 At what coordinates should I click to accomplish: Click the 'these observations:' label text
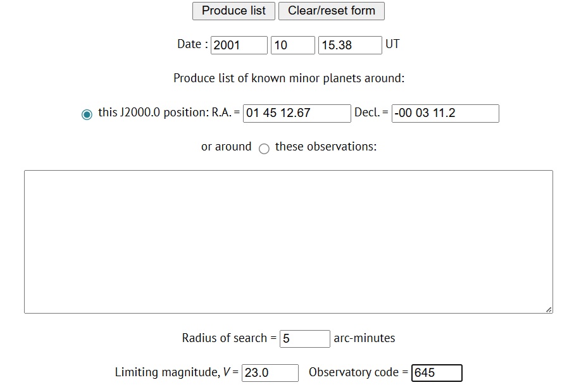(326, 147)
